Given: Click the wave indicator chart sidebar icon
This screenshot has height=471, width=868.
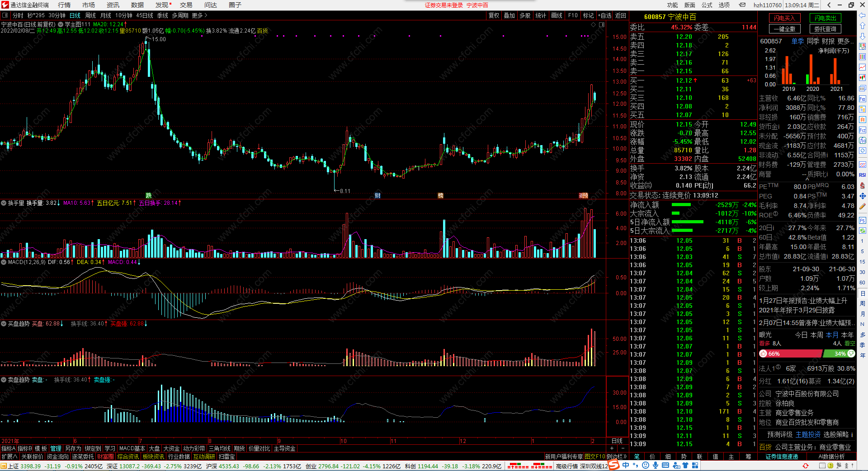Looking at the screenshot, I should (x=862, y=165).
